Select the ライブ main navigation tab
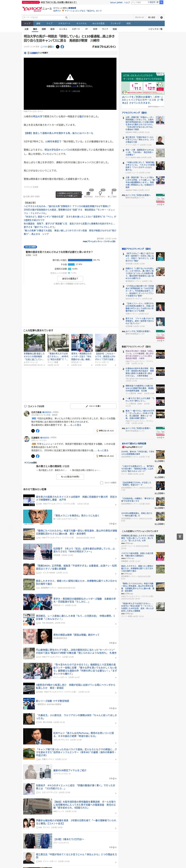Viewport: 186px width, 868px height. point(49,24)
